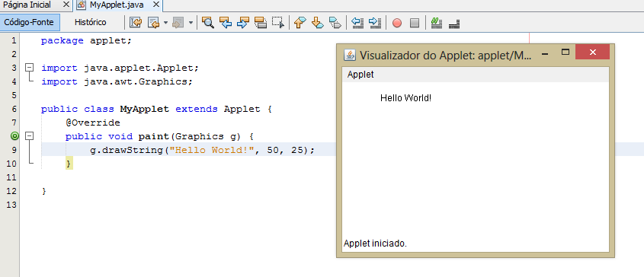The height and width of the screenshot is (277, 644).
Task: Click the highlighted closing brace on line 10
Action: point(69,164)
